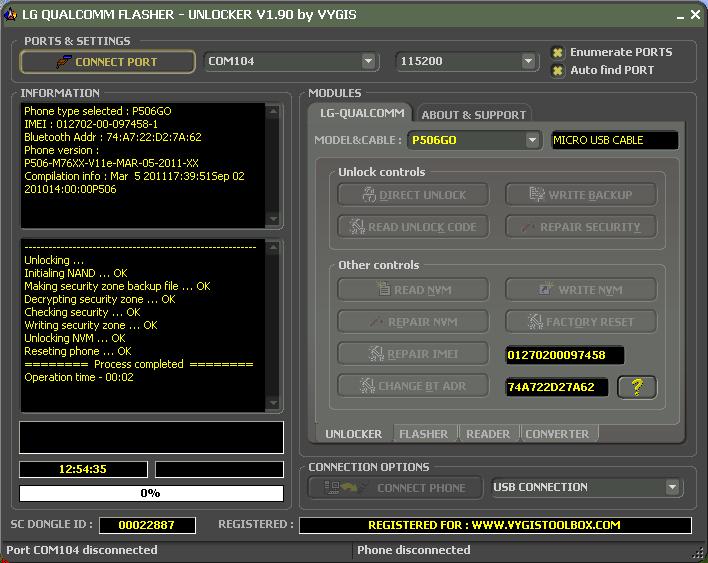
Task: Click the window resize grip corner
Action: coord(700,555)
